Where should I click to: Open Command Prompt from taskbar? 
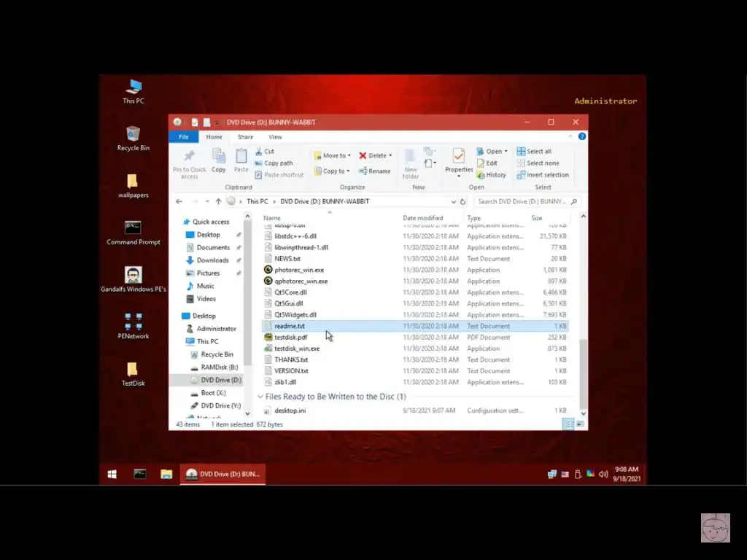pyautogui.click(x=139, y=474)
